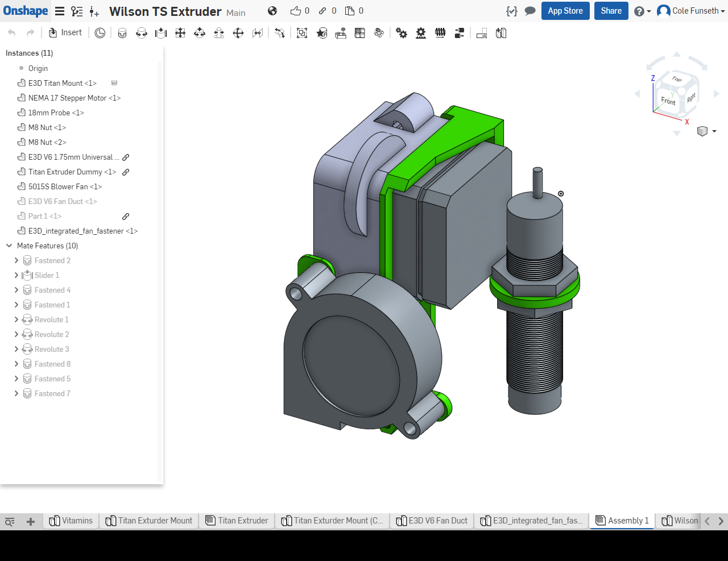Click the Top face of the view cube
728x561 pixels.
[x=676, y=79]
